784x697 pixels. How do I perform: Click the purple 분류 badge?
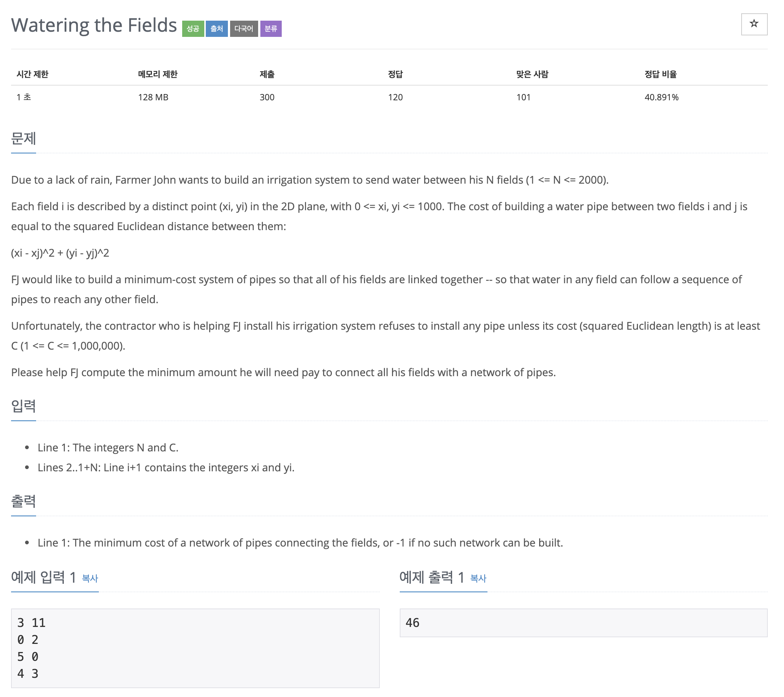tap(271, 29)
